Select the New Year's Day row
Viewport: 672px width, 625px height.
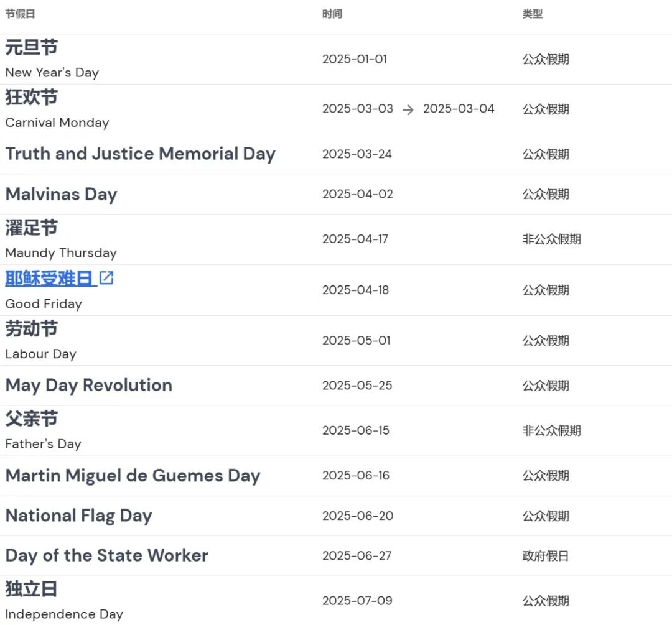point(52,59)
